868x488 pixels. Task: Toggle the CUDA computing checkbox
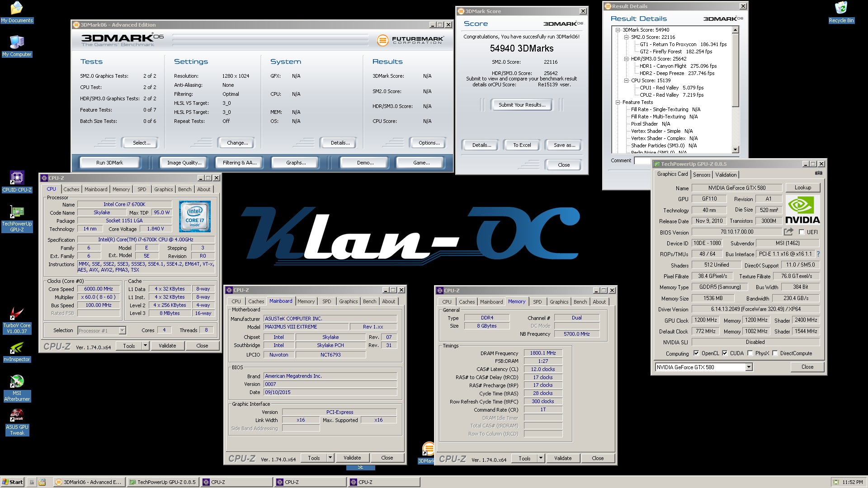pos(725,353)
